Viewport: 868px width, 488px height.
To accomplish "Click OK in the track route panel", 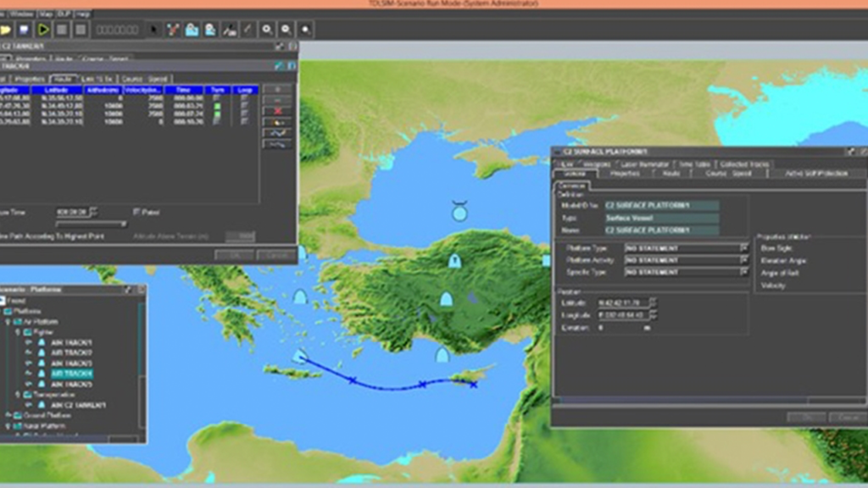I will coord(234,255).
